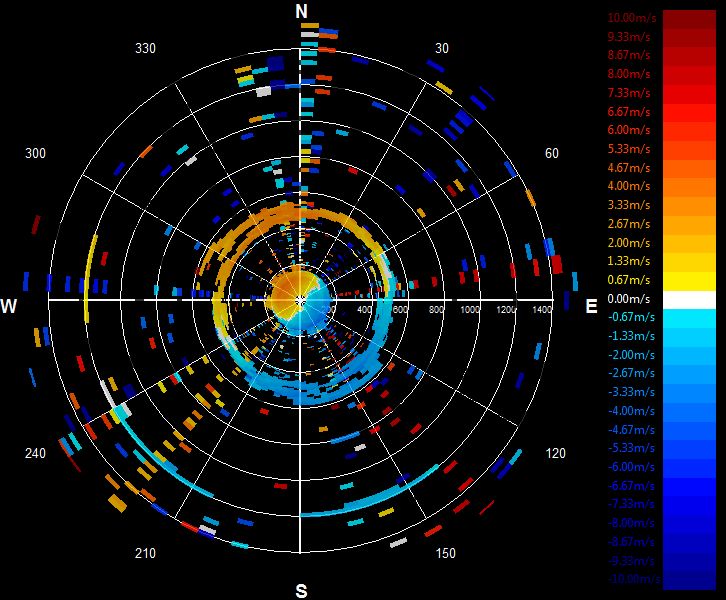Click the -0.67m/s legend label
Screen dimensions: 726x600
631,317
